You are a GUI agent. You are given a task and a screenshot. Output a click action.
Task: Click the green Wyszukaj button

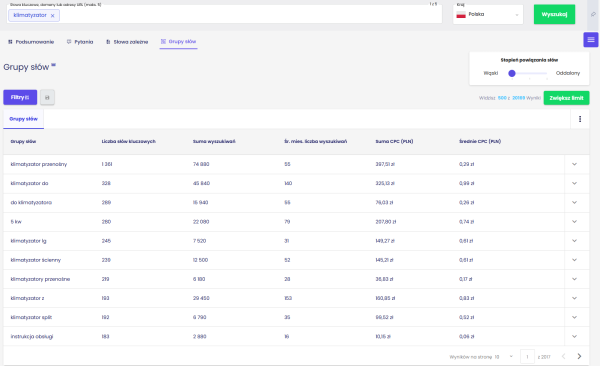pyautogui.click(x=554, y=15)
